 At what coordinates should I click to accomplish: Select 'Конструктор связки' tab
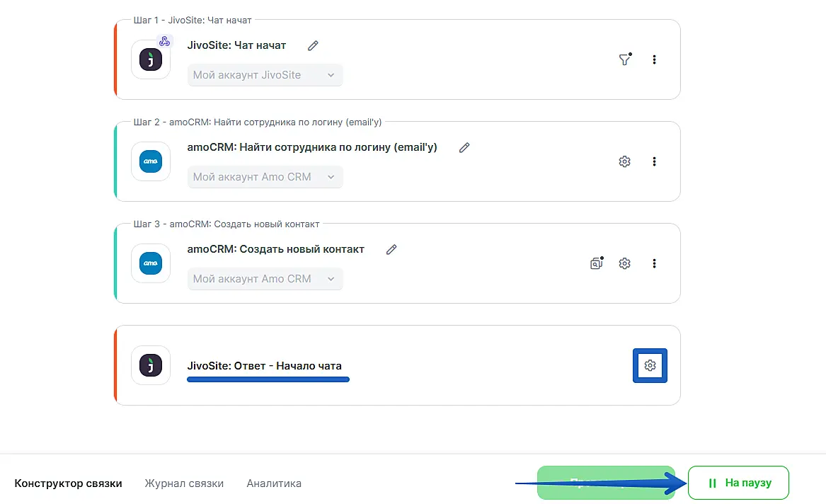pyautogui.click(x=68, y=483)
